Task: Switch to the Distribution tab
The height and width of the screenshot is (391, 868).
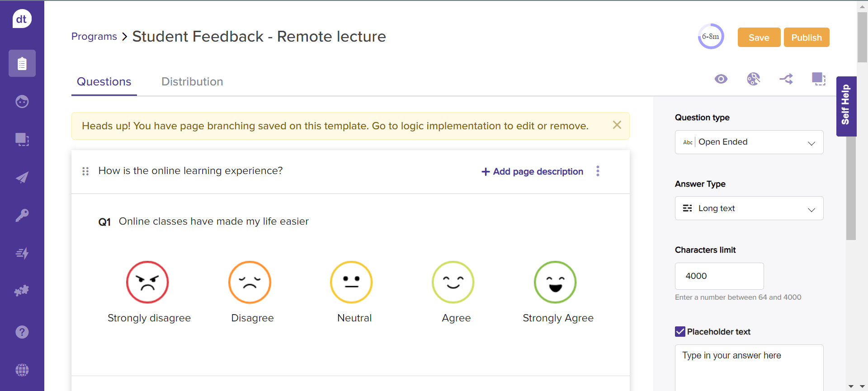Action: pyautogui.click(x=192, y=82)
